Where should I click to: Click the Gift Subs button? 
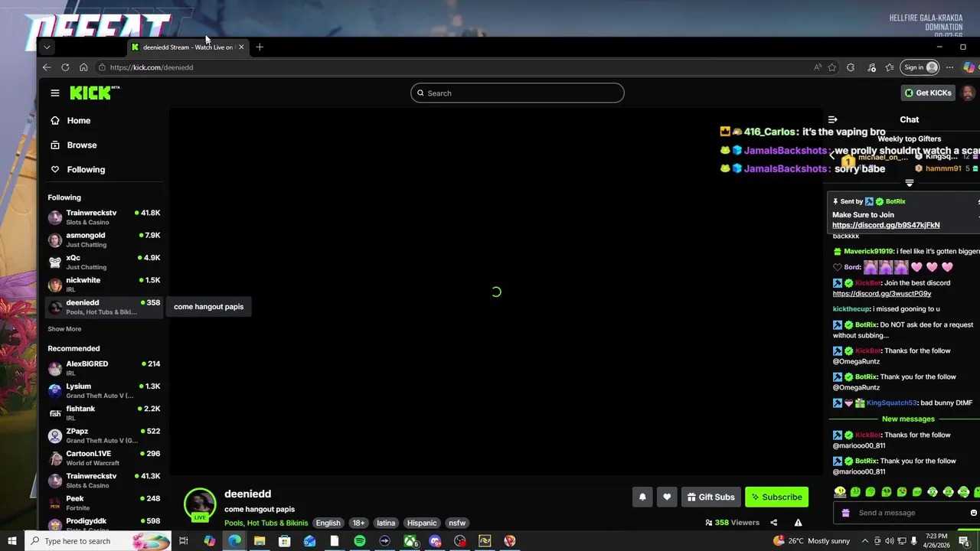point(710,497)
